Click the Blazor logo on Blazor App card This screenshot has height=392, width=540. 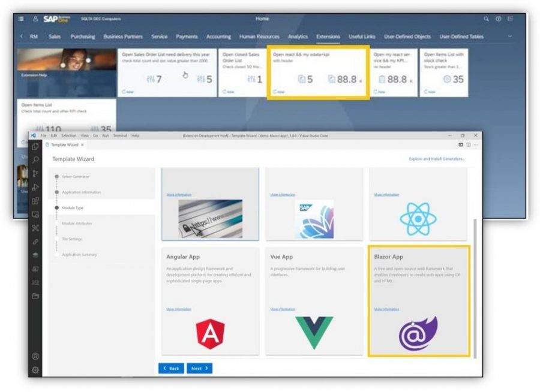[418, 333]
